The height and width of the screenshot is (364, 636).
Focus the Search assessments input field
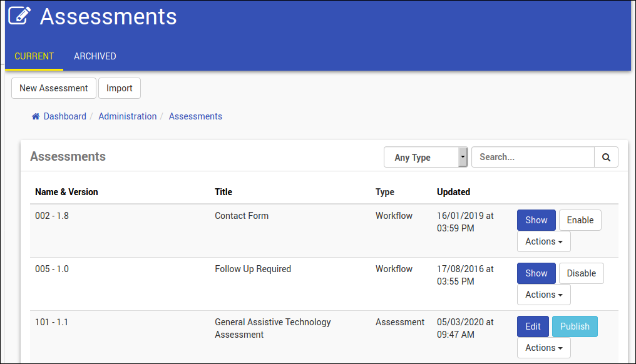coord(532,158)
